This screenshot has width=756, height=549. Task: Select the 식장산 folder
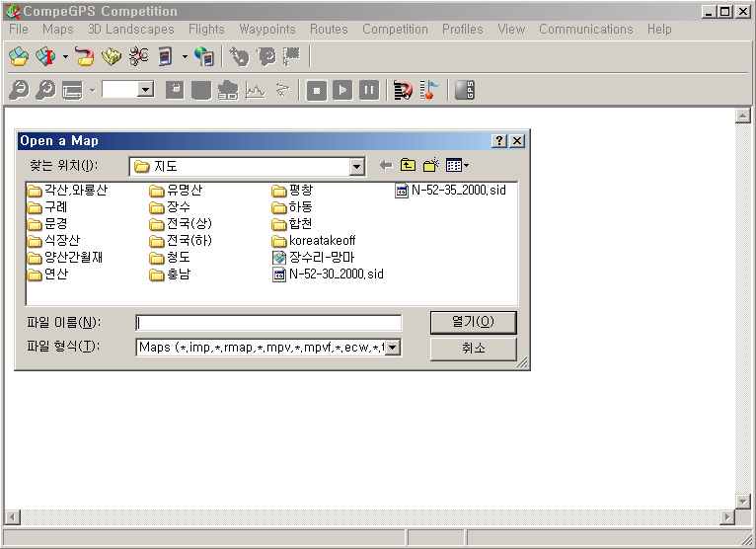53,241
